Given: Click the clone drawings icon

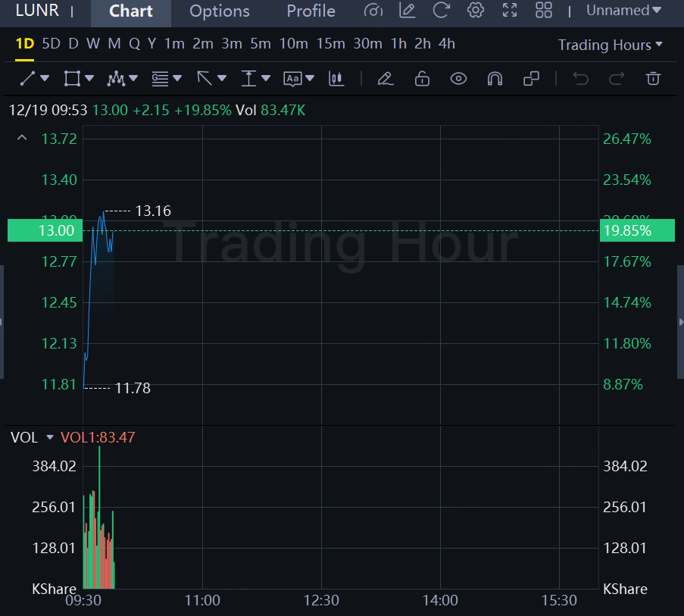Looking at the screenshot, I should click(531, 79).
